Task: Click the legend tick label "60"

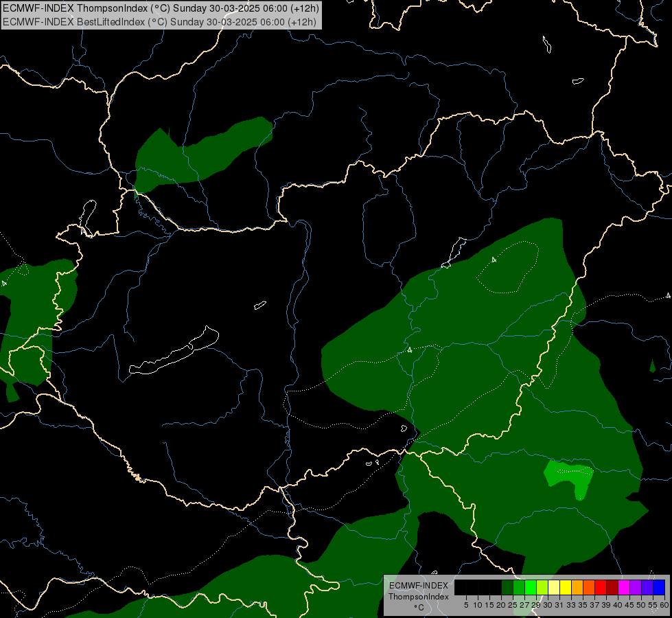Action: tap(664, 605)
